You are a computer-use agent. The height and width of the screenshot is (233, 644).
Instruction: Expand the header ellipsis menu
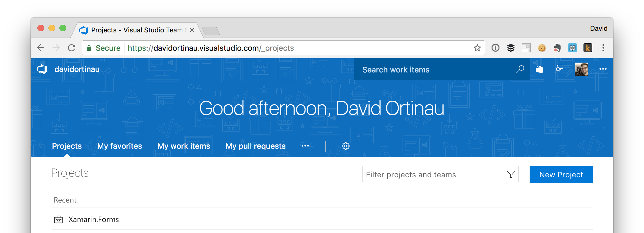click(603, 69)
